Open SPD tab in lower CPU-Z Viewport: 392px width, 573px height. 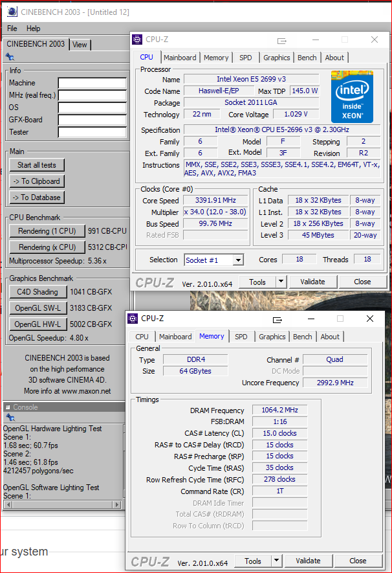241,337
